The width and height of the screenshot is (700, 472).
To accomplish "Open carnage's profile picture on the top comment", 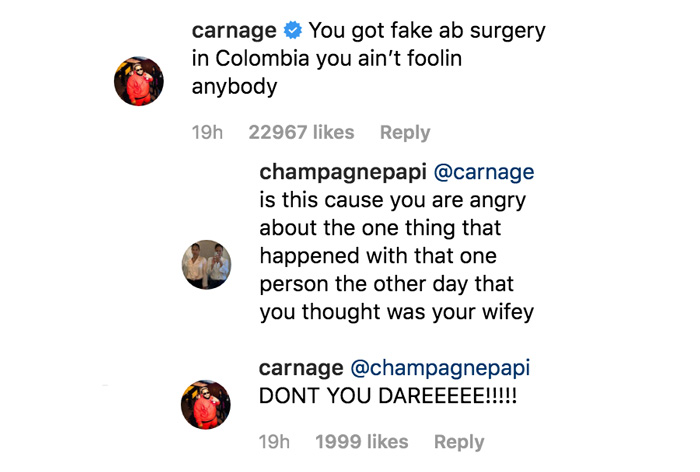I will (x=139, y=81).
